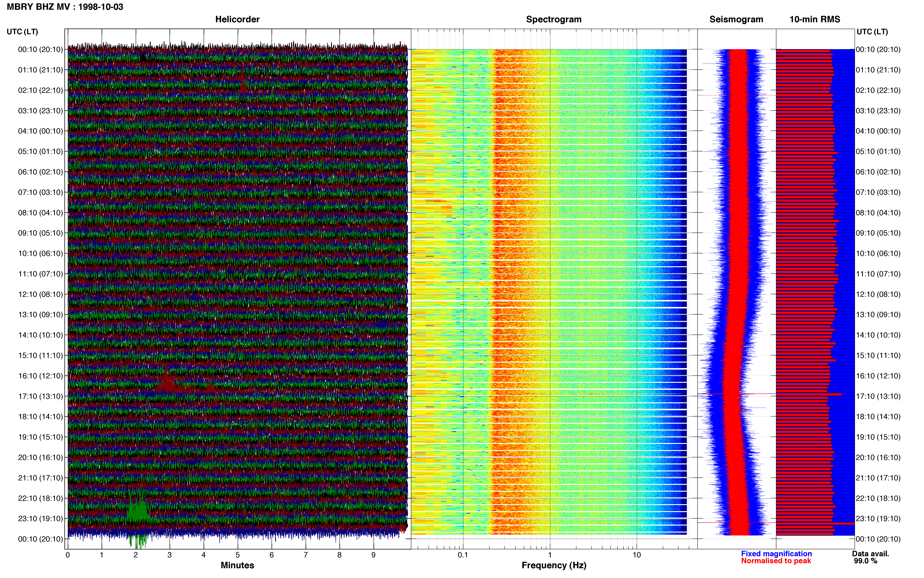Click the dark red event burst near 16:10
The image size is (924, 578).
pyautogui.click(x=167, y=382)
